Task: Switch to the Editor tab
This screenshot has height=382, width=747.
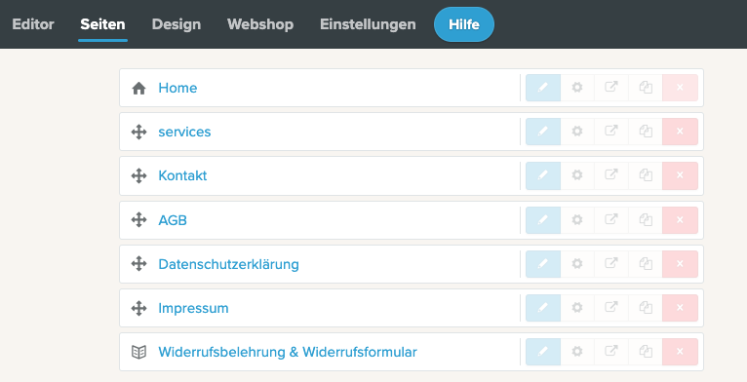Action: (33, 24)
